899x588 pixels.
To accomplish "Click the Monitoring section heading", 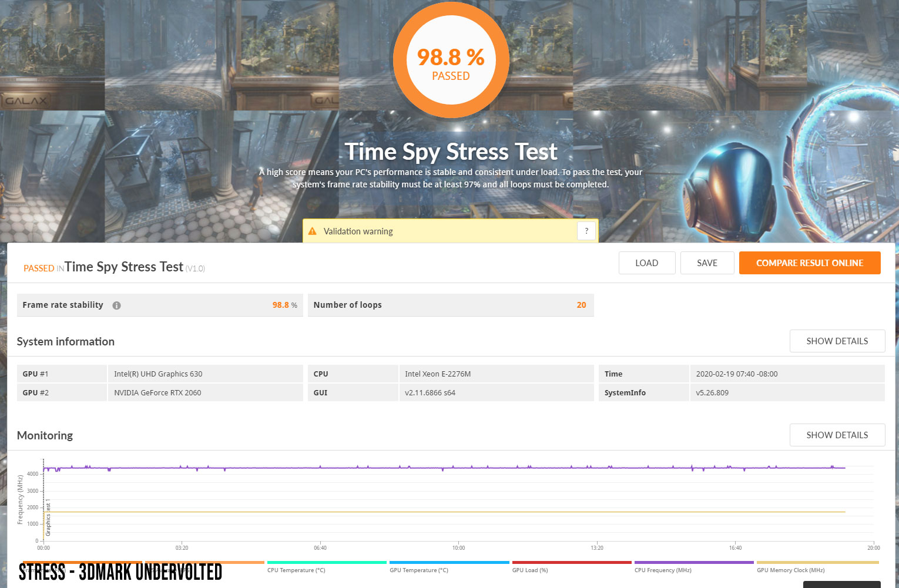I will [x=45, y=435].
